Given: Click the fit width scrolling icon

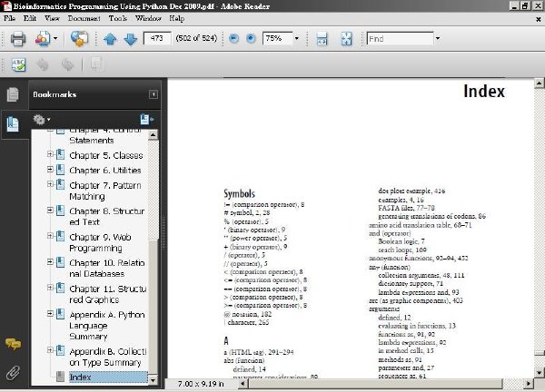Looking at the screenshot, I should pos(322,38).
